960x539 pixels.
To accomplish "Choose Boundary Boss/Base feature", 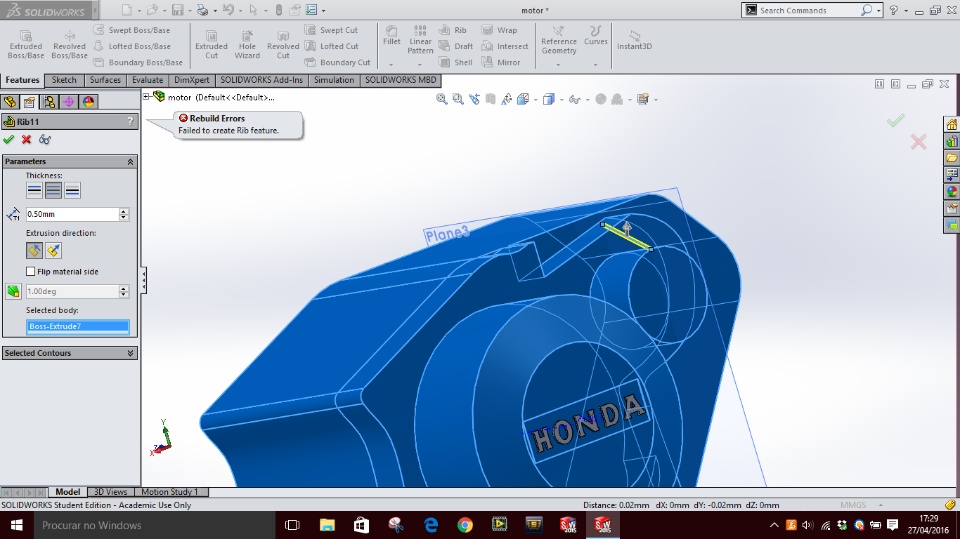I will [x=138, y=62].
